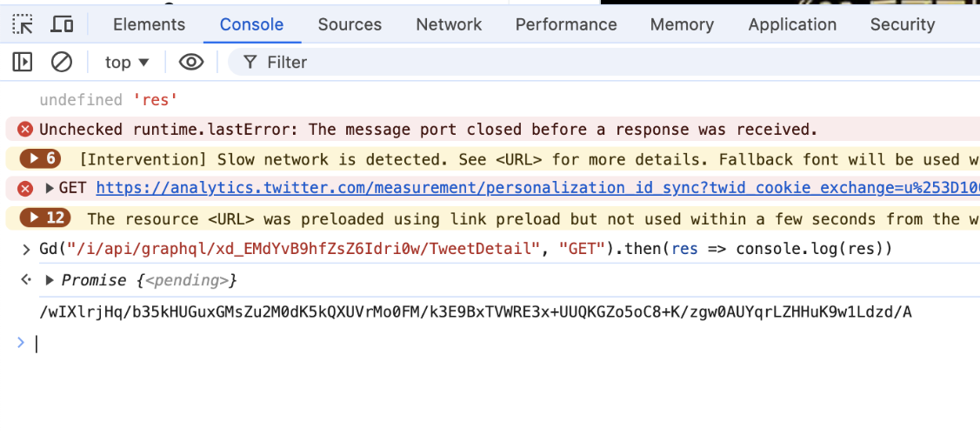The image size is (980, 435).
Task: Open the Security tab
Action: tap(903, 24)
